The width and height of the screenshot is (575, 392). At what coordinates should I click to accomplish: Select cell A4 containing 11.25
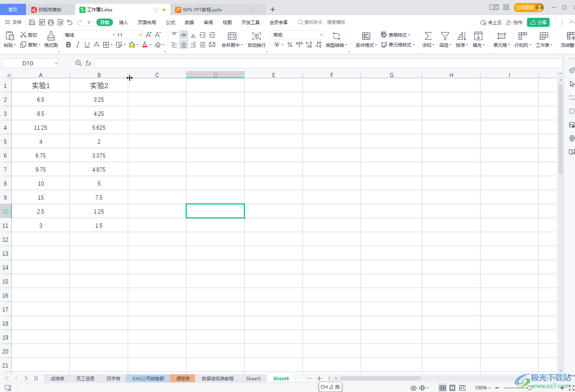coord(41,127)
